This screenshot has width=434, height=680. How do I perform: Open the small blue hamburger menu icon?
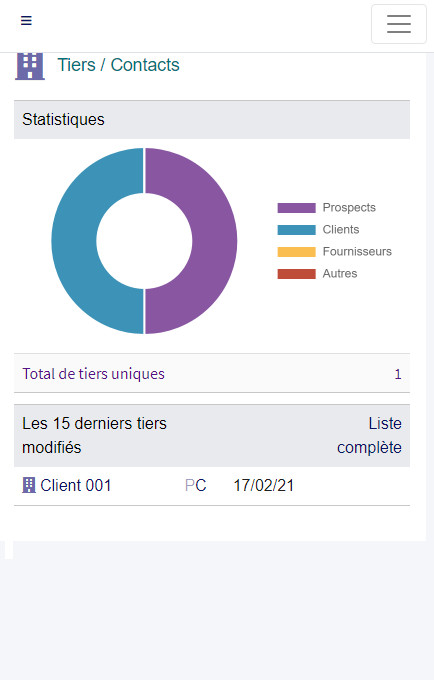(x=26, y=20)
